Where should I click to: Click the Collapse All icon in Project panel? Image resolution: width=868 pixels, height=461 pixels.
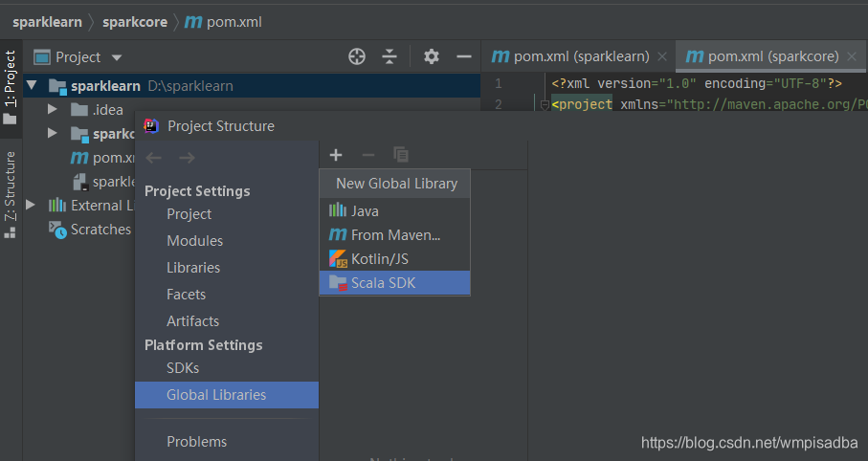[389, 56]
